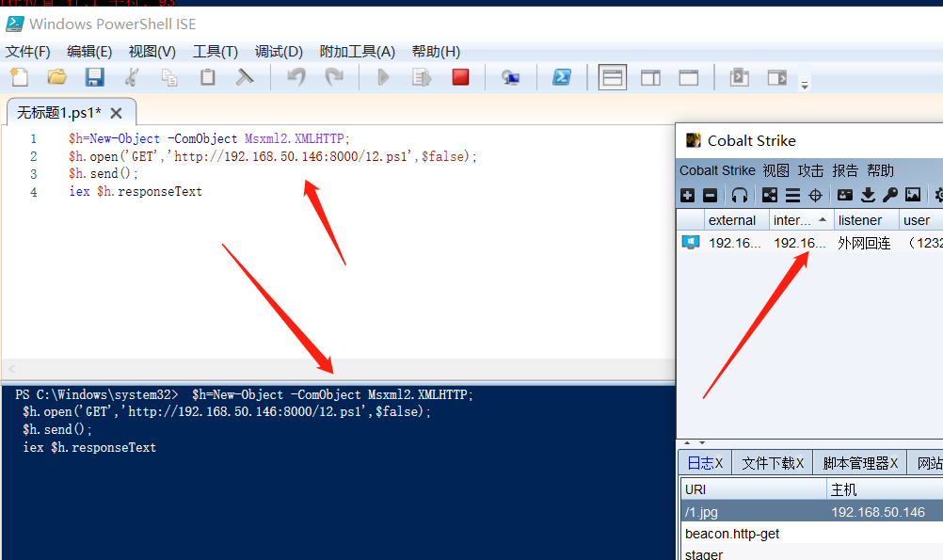Click the Run Selection icon
The height and width of the screenshot is (560, 943).
[x=422, y=77]
